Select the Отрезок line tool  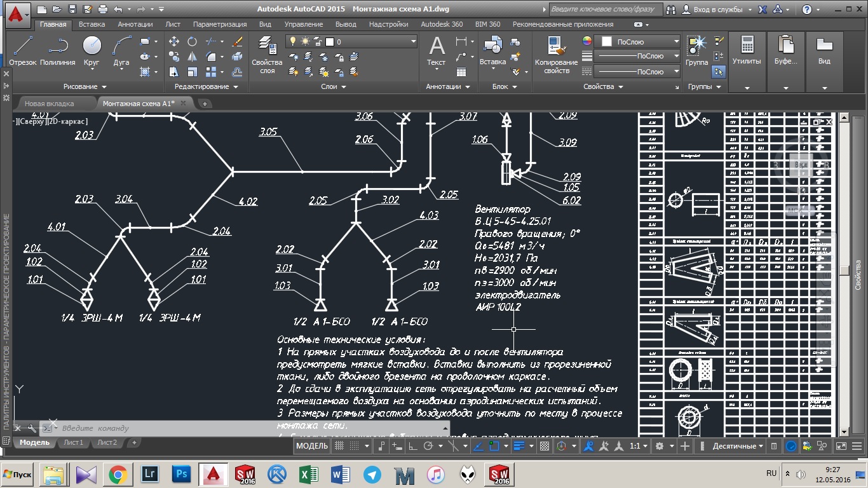[24, 51]
